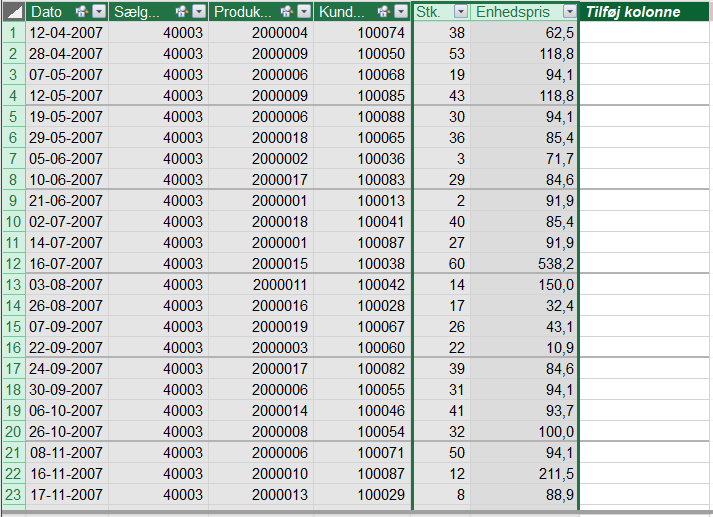Click customer cell 100085
Screen dimensions: 713x517
click(x=362, y=95)
